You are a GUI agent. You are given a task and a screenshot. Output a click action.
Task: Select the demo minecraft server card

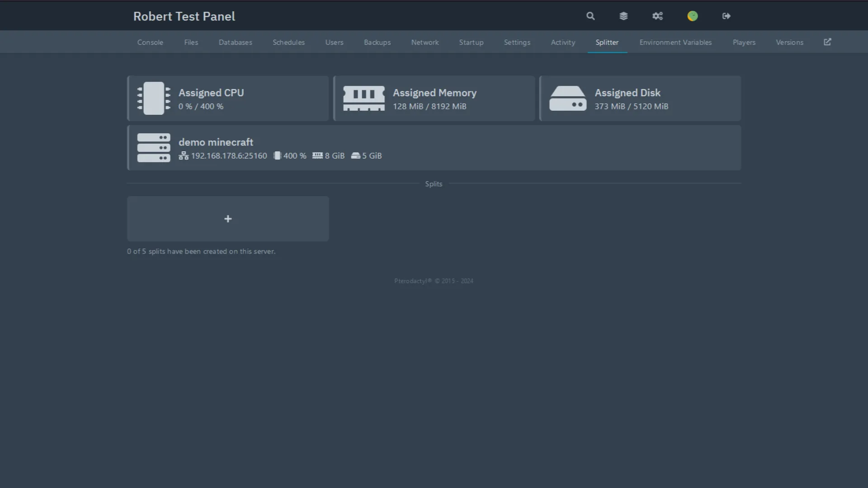pos(434,147)
